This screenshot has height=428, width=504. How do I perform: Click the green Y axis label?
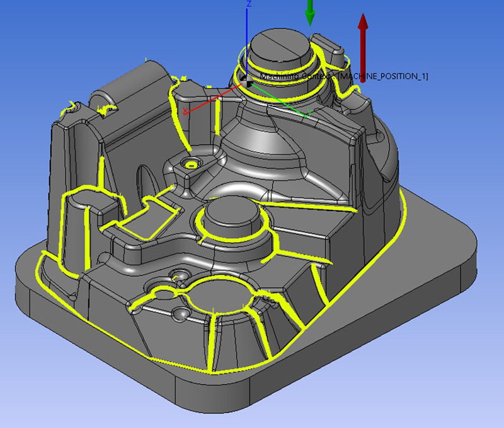point(310,114)
